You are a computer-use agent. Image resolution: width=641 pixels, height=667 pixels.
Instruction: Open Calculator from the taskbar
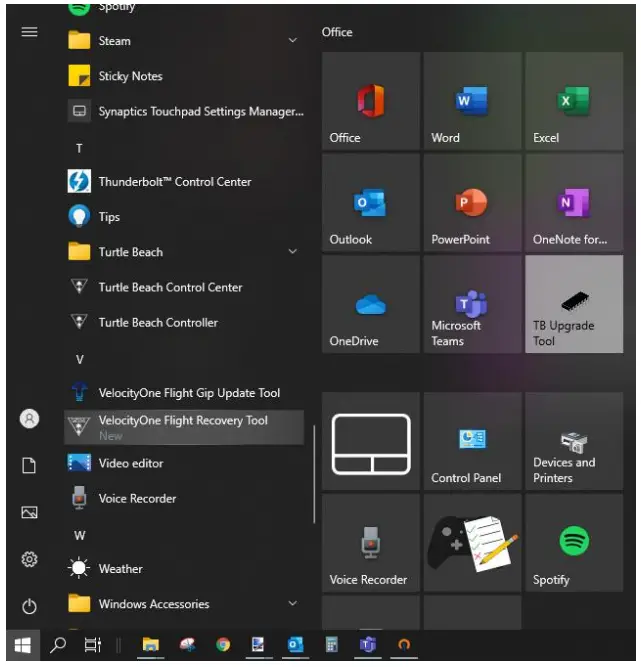pos(332,646)
